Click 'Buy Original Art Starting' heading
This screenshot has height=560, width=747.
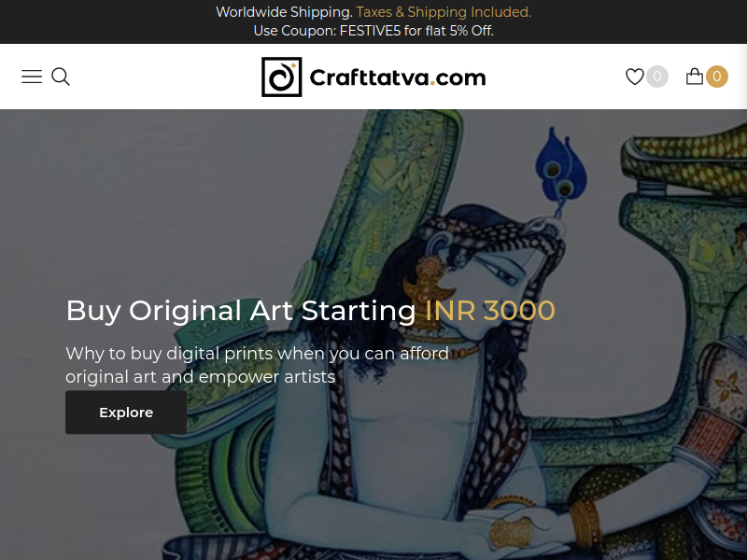click(x=241, y=311)
